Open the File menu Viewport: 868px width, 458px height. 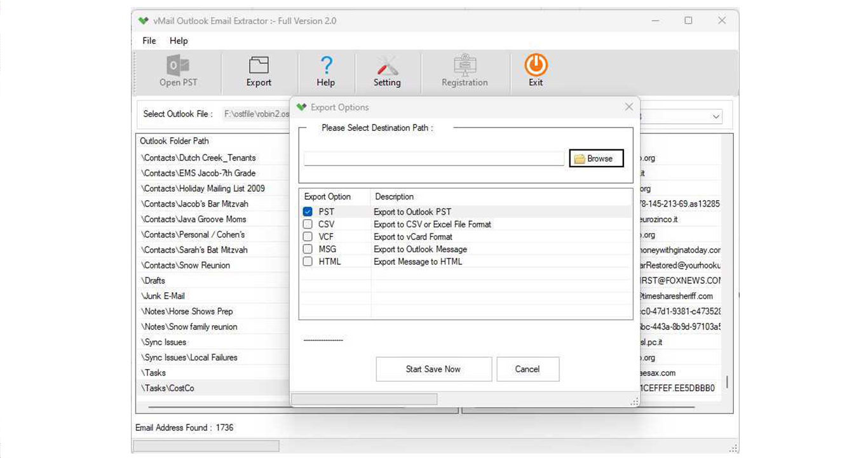149,41
